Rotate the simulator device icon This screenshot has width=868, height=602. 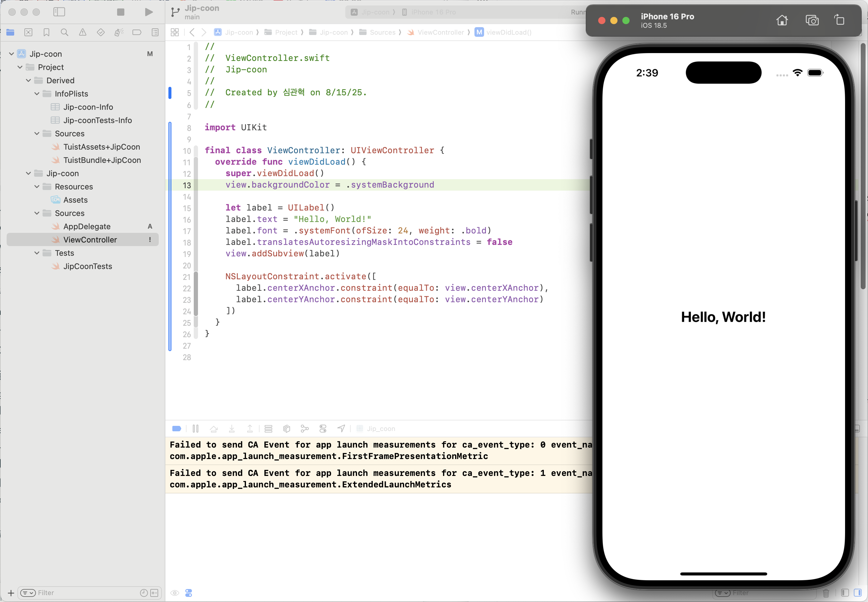click(x=839, y=20)
